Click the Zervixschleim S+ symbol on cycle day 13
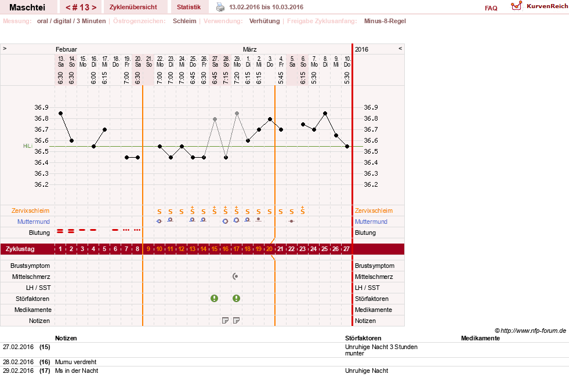 (x=193, y=210)
